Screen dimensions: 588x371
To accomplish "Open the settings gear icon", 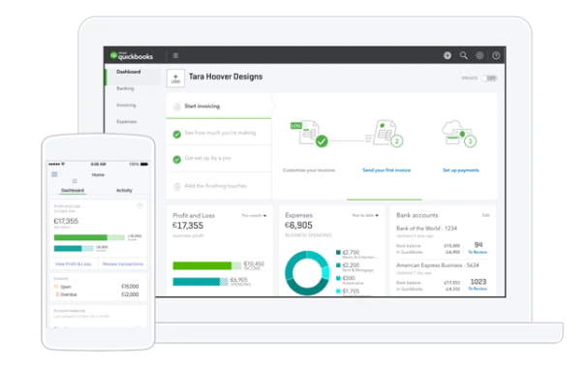I will click(x=480, y=55).
